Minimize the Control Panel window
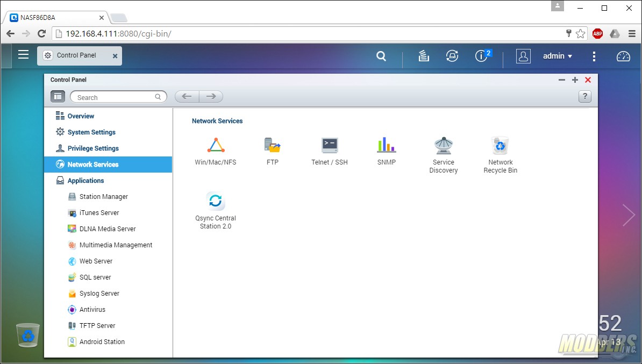642x364 pixels. pos(562,80)
